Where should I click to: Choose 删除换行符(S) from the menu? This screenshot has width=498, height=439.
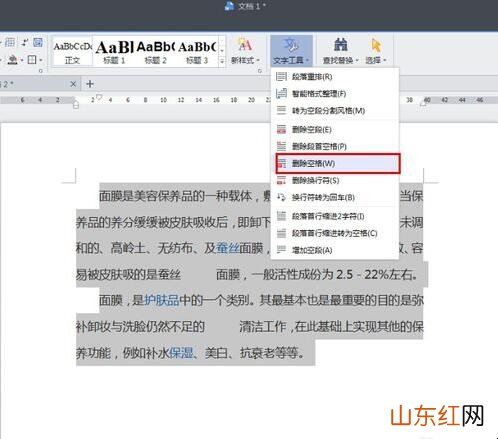click(335, 180)
